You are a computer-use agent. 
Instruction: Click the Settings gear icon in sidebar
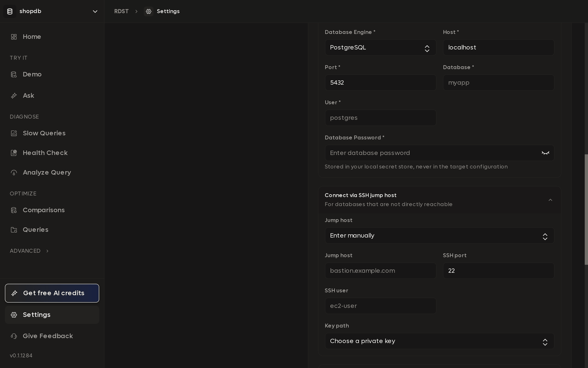pyautogui.click(x=14, y=315)
